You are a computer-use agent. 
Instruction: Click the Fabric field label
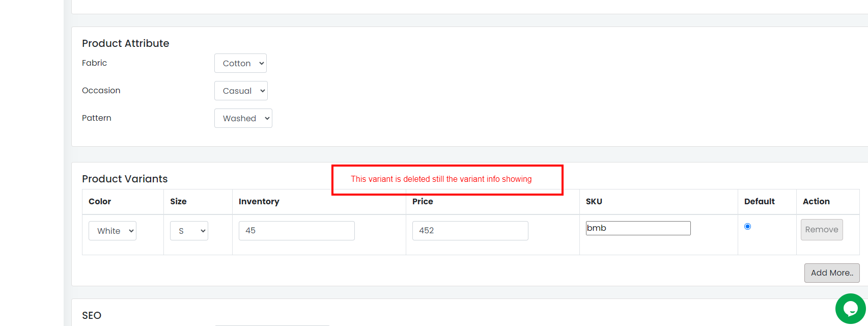tap(95, 63)
